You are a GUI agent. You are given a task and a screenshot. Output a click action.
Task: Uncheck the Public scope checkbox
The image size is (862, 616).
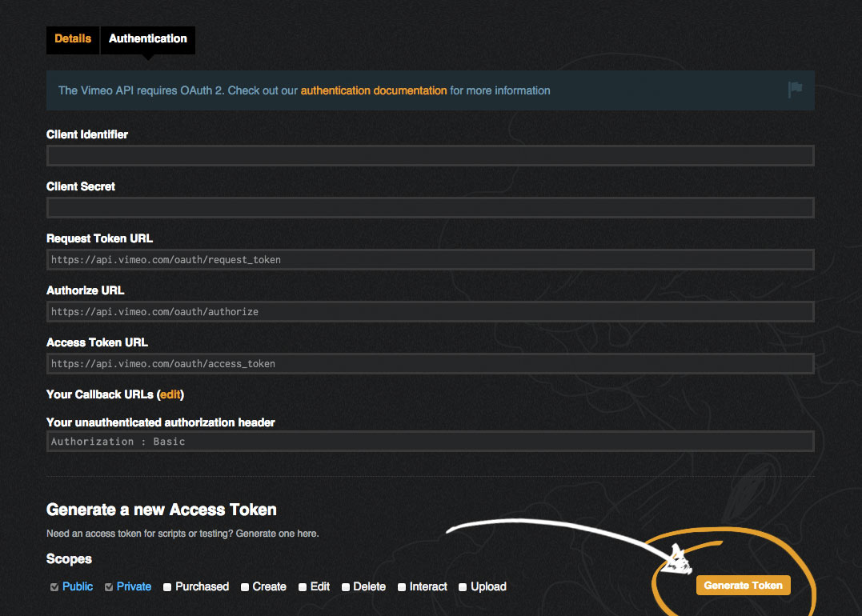(x=54, y=587)
